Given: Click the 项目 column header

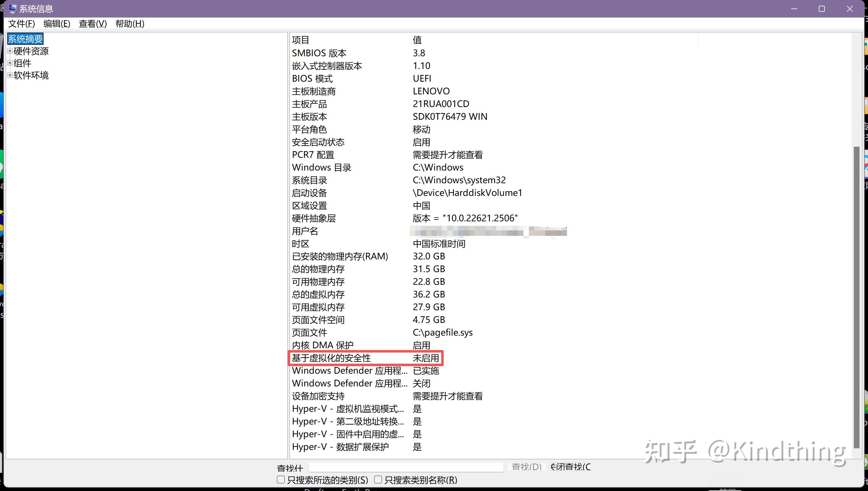Looking at the screenshot, I should (x=300, y=39).
